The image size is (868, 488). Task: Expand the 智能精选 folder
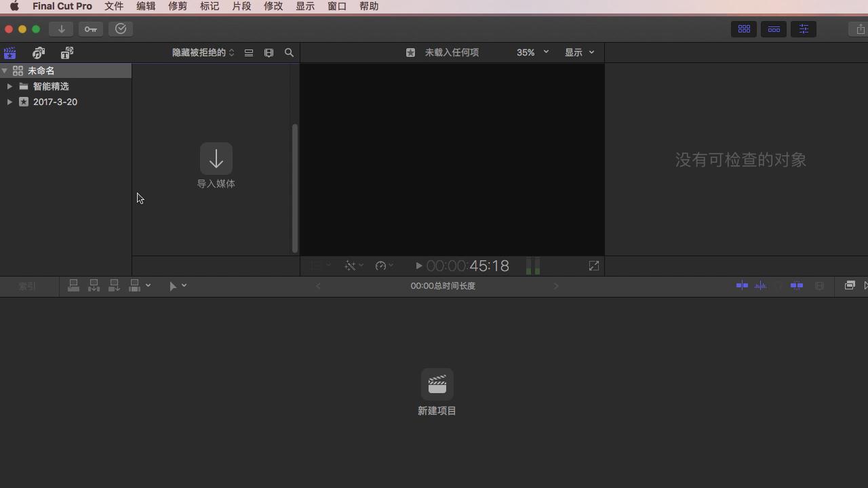9,86
